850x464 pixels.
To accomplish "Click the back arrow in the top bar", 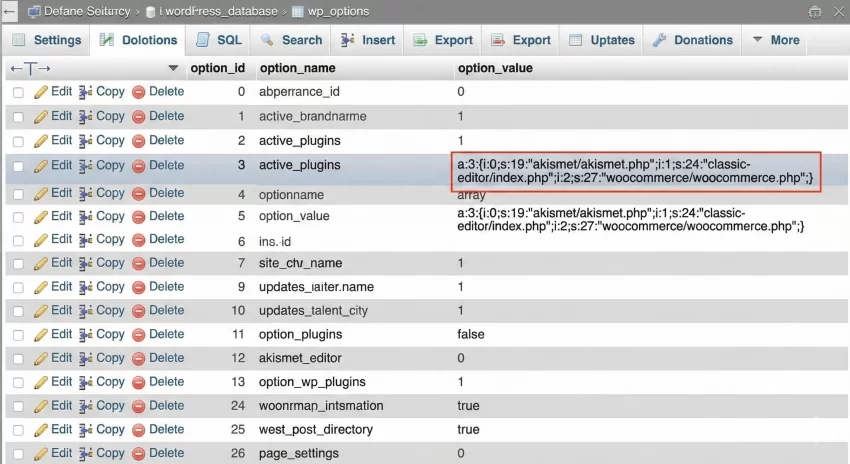I will (x=9, y=11).
